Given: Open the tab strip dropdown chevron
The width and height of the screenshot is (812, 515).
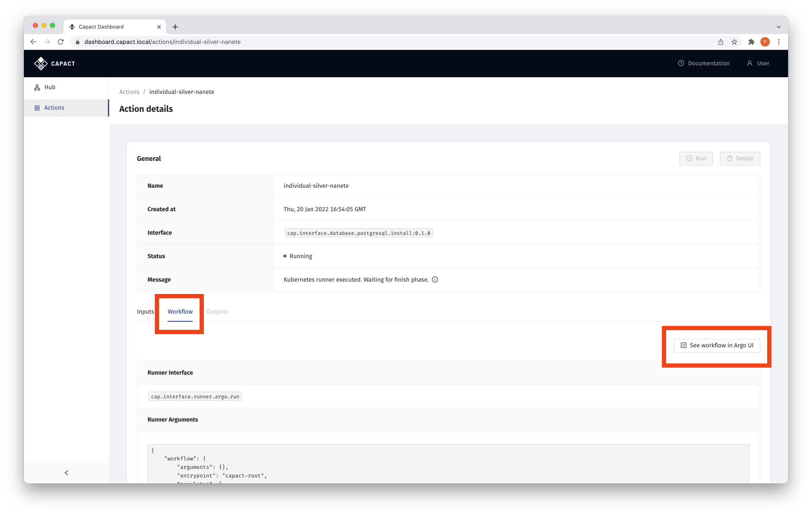Looking at the screenshot, I should (x=779, y=26).
